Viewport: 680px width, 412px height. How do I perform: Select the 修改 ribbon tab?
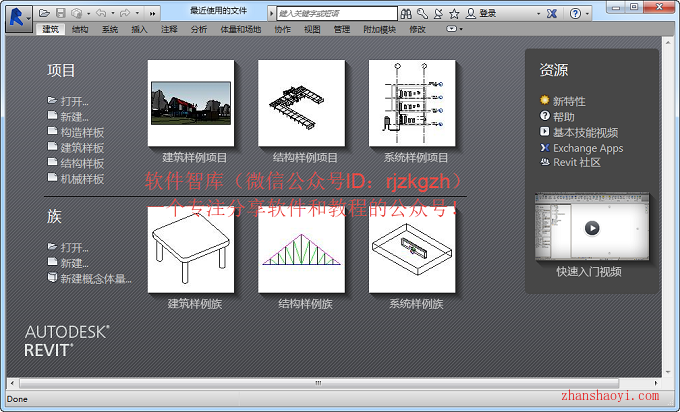click(x=417, y=29)
